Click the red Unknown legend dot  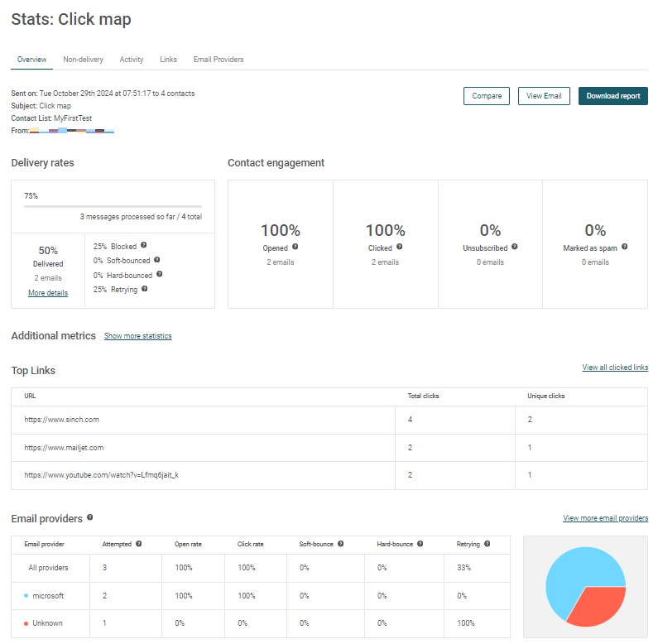[x=26, y=623]
